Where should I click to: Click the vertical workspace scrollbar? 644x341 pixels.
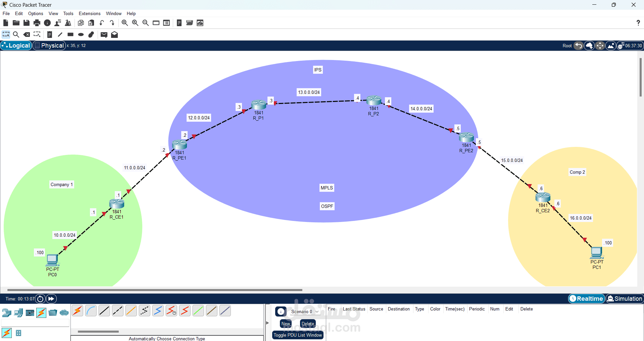640,77
